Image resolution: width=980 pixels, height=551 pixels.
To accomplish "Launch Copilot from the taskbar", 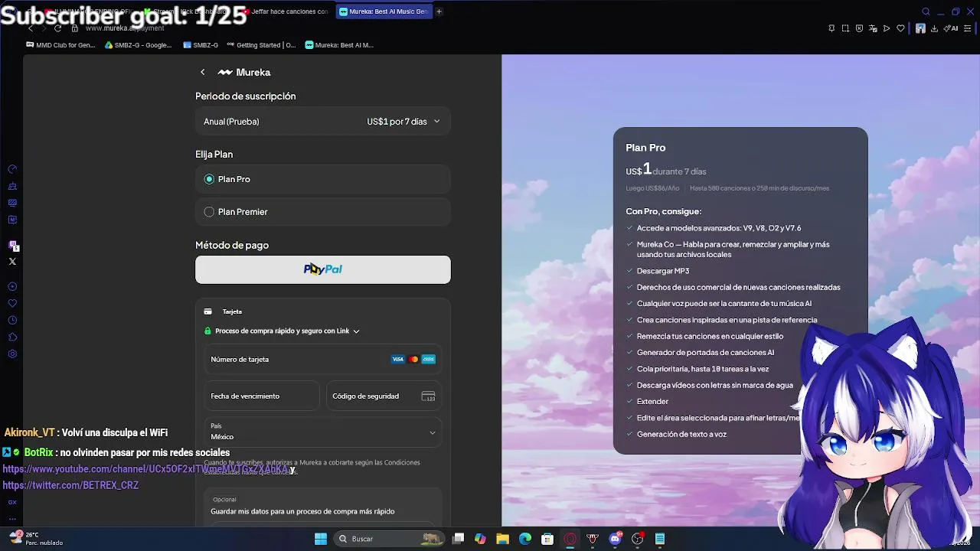I will [x=480, y=539].
